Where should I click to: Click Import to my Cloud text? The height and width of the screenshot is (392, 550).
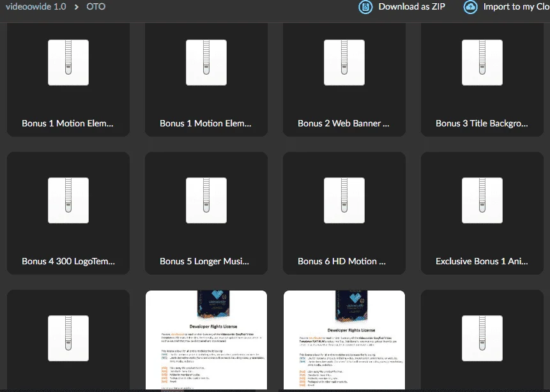516,6
